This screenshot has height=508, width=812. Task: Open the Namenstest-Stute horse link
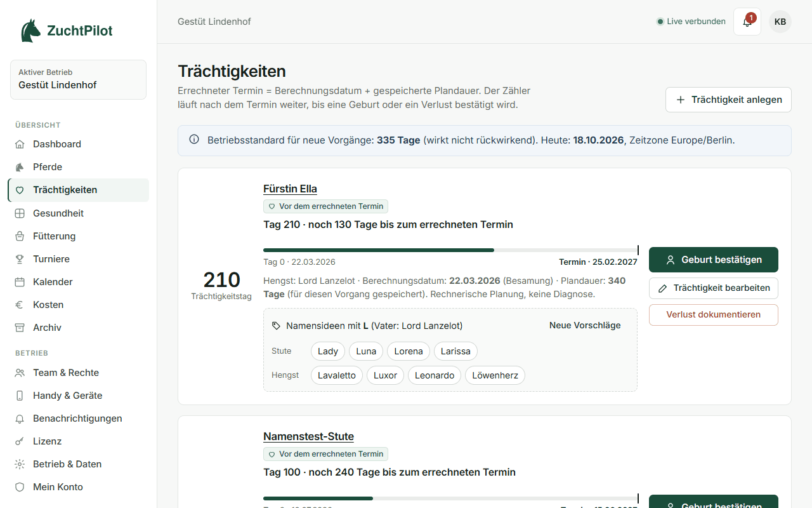(x=308, y=436)
